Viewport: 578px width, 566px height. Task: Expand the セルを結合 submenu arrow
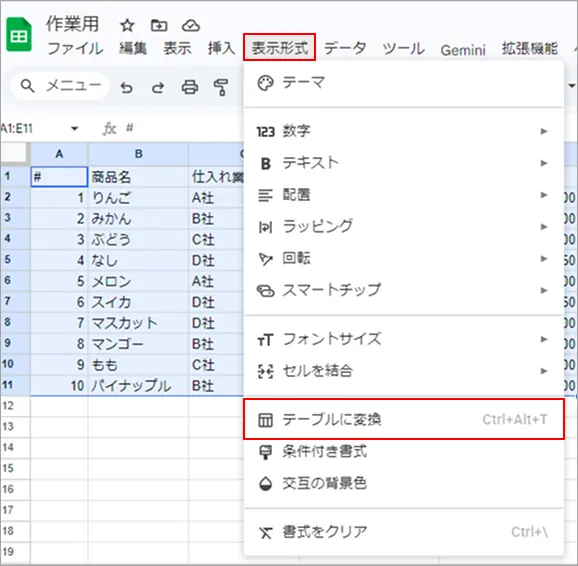544,371
